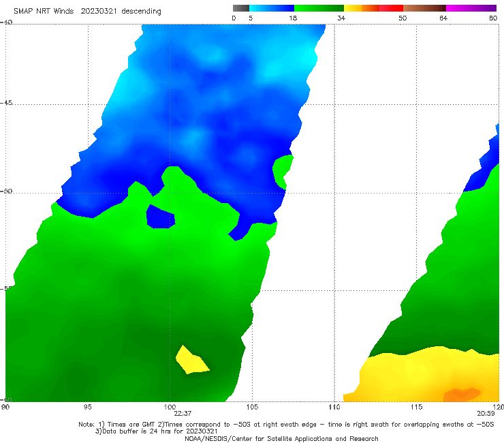Click the date '20230321' in the title
This screenshot has height=443, width=504.
[x=99, y=11]
